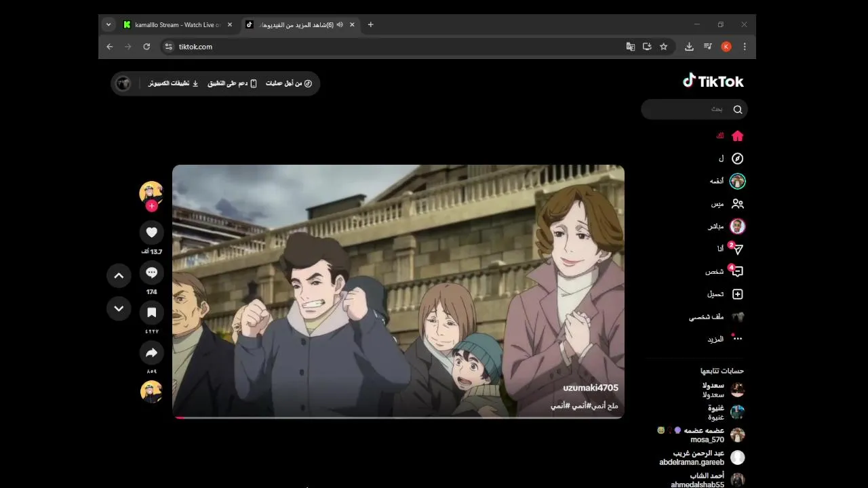Screen dimensions: 868x488
Task: Open the Chrome three-dot menu
Action: click(x=745, y=47)
